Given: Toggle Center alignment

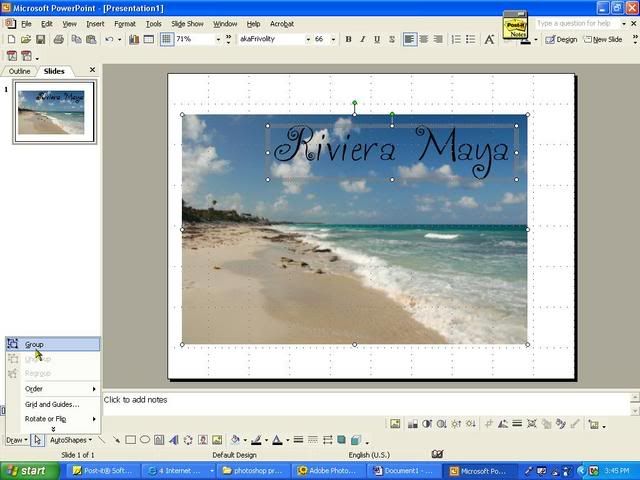Looking at the screenshot, I should tap(424, 39).
